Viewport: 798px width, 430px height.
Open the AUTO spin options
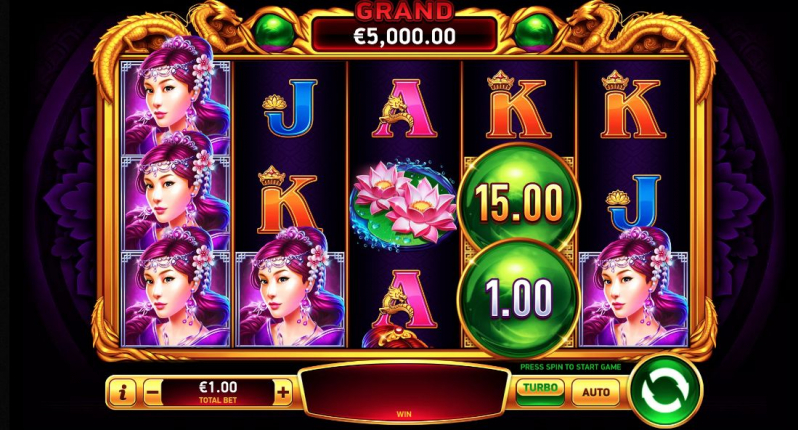(595, 392)
